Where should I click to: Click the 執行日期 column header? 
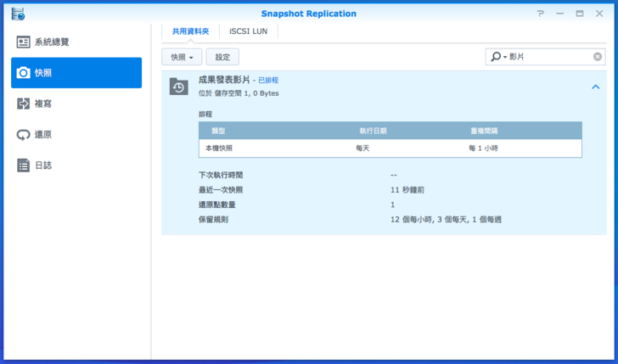372,131
